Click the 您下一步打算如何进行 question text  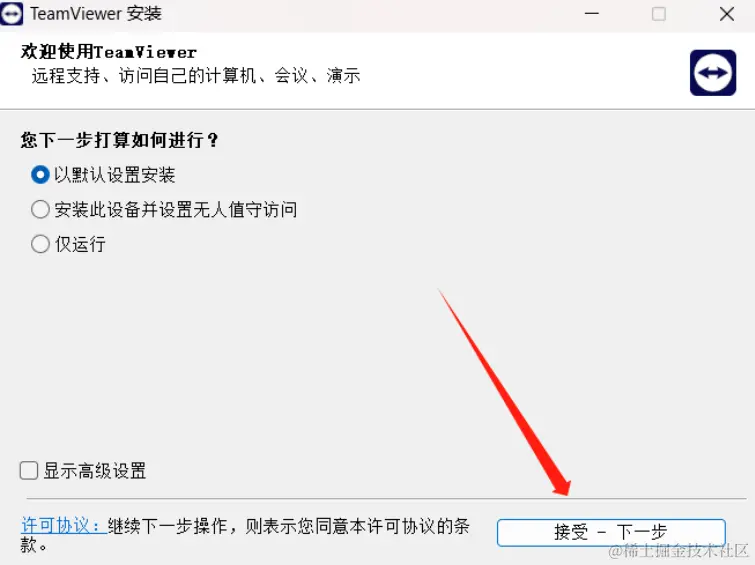click(119, 140)
